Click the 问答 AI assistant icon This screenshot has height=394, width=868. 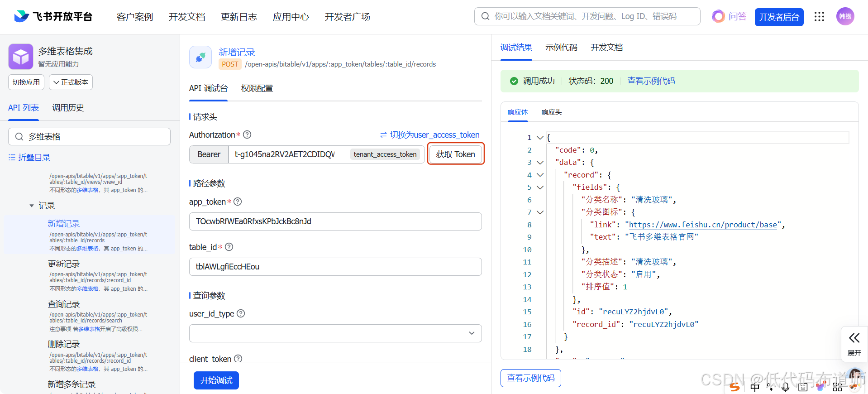click(x=718, y=17)
